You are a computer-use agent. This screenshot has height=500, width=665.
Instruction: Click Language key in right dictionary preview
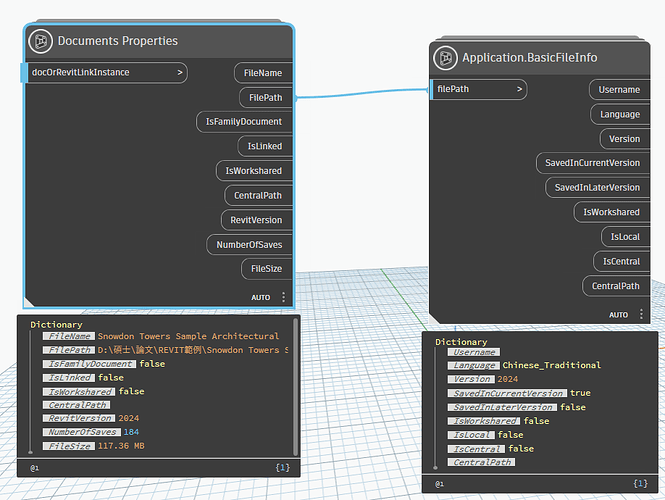click(x=474, y=366)
